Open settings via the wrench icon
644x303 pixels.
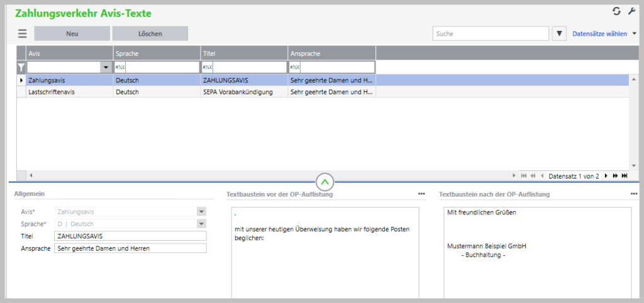[631, 11]
